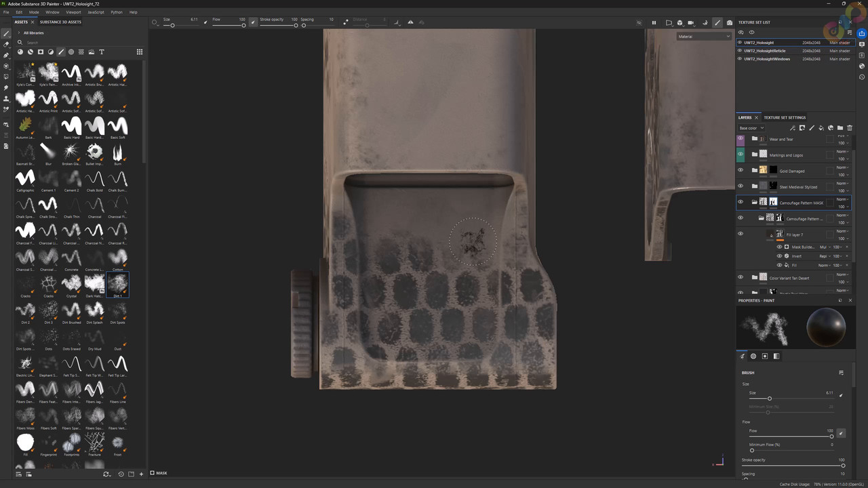The height and width of the screenshot is (488, 868).
Task: Switch to Texture Set Settings tab
Action: coord(785,117)
